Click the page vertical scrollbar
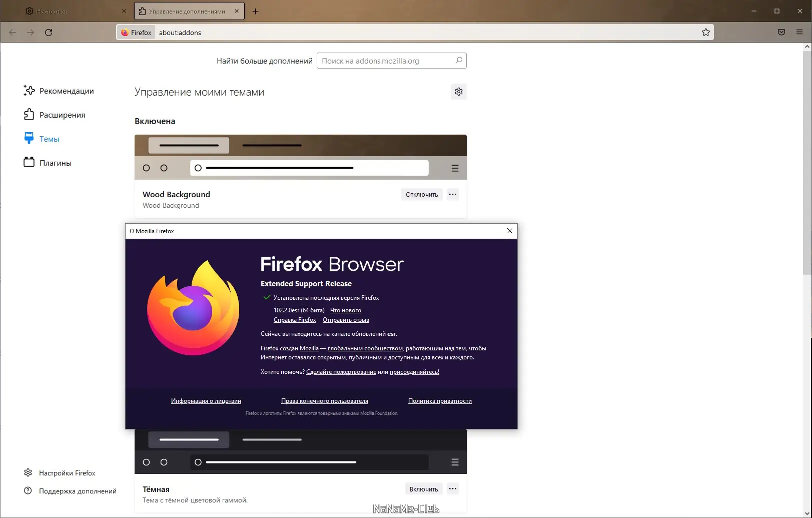812x518 pixels. (807, 163)
